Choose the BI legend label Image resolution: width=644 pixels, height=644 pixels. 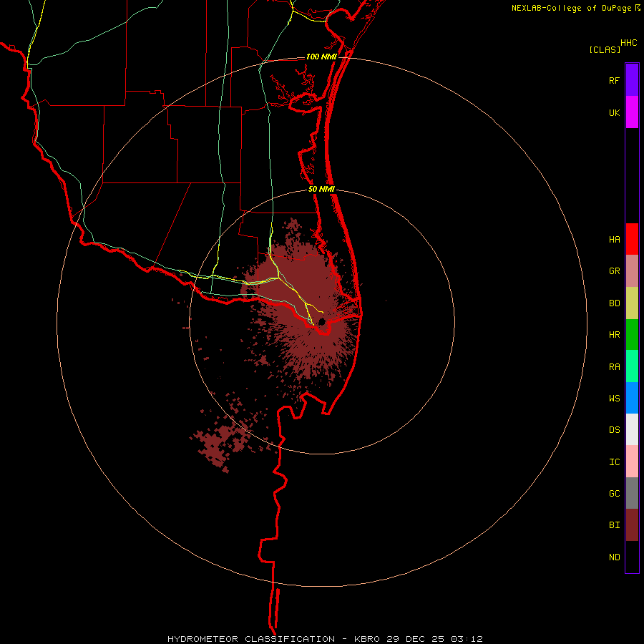[x=614, y=525]
